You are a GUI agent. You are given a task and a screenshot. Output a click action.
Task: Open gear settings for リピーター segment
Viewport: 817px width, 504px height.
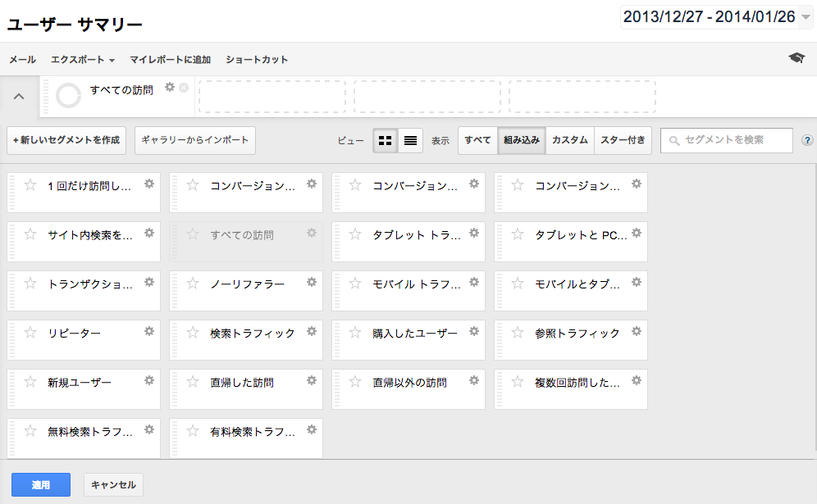[x=149, y=331]
